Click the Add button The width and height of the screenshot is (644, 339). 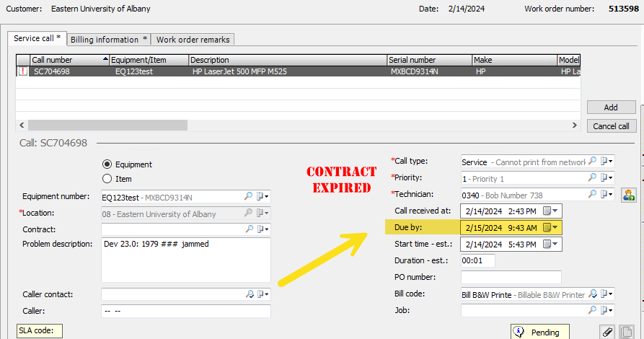(x=611, y=107)
